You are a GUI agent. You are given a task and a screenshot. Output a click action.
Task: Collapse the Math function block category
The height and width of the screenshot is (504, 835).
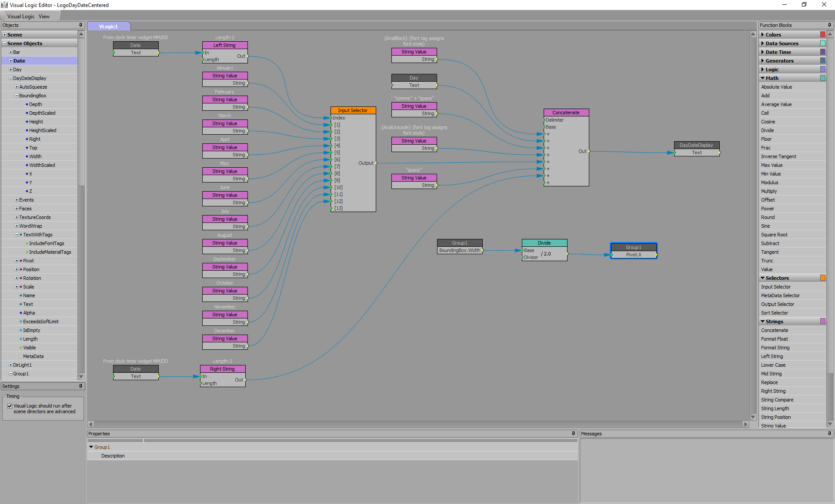[x=763, y=78]
